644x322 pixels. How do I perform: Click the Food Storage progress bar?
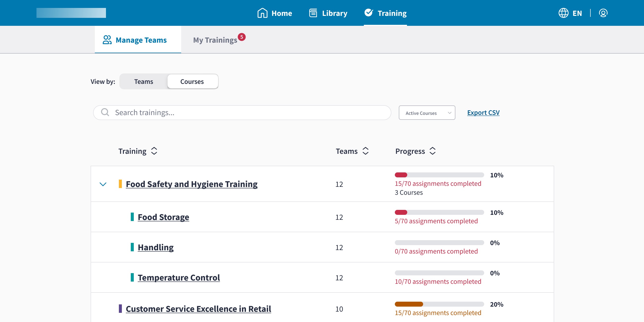click(439, 213)
